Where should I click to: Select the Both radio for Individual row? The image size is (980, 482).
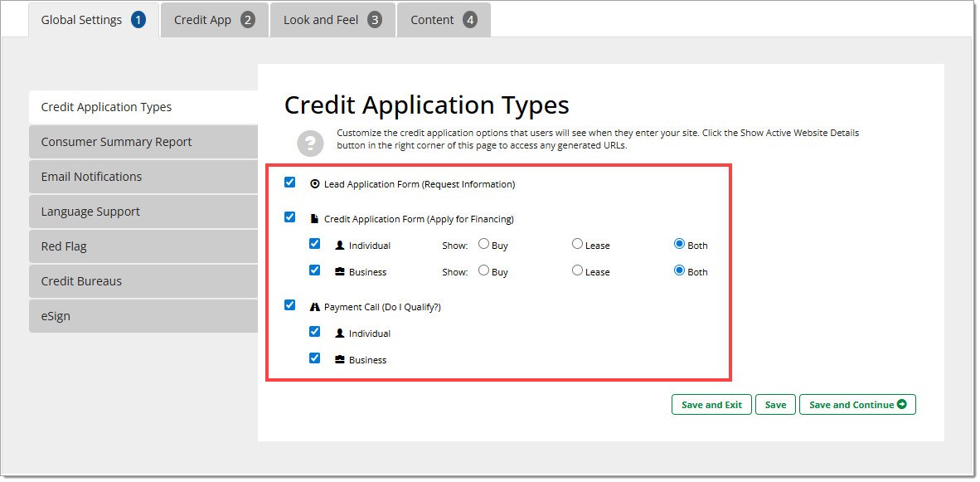tap(680, 245)
